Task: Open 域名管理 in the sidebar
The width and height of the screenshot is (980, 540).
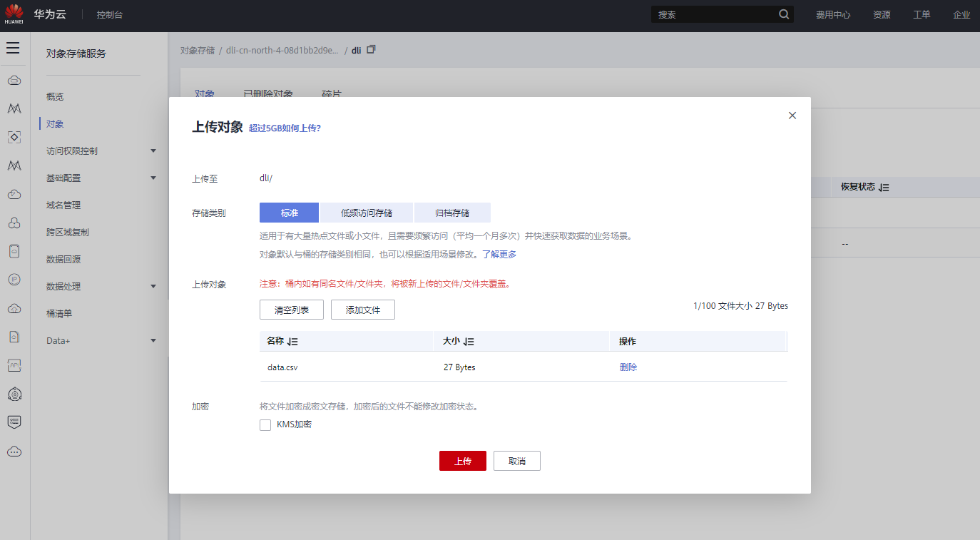Action: pyautogui.click(x=63, y=205)
